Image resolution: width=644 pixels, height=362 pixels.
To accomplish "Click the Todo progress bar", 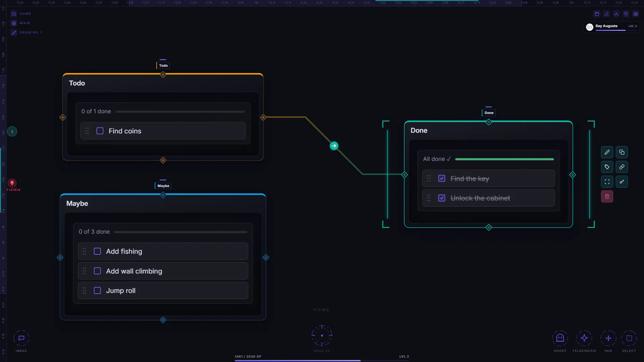I will [x=180, y=112].
